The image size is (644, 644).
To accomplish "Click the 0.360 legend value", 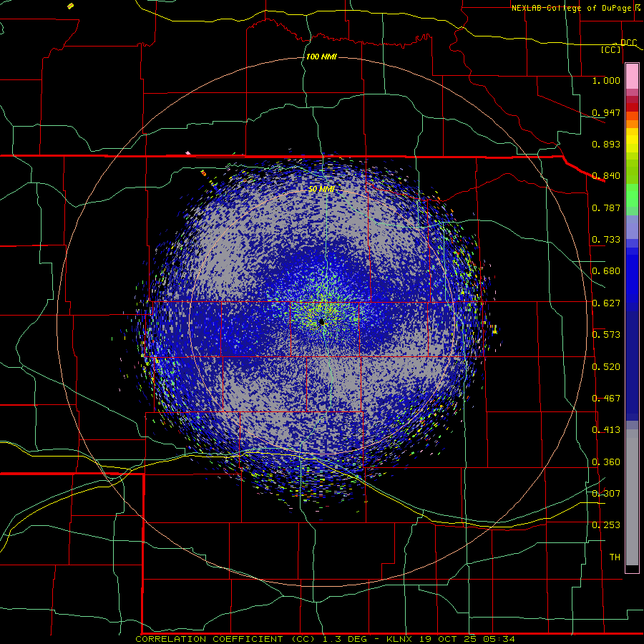I will [606, 462].
